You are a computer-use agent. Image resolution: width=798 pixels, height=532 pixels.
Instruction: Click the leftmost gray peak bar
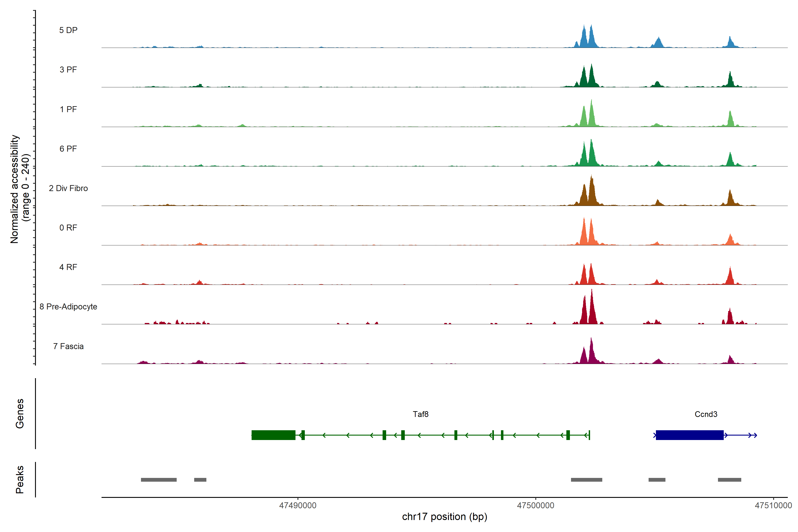[x=158, y=480]
